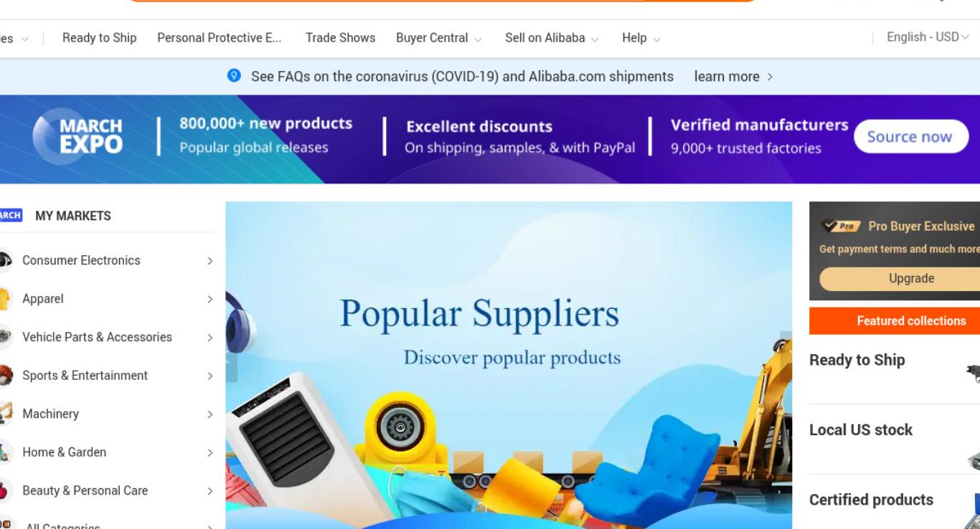This screenshot has width=980, height=529.
Task: Click the Consumer Electronics category icon
Action: (5, 260)
